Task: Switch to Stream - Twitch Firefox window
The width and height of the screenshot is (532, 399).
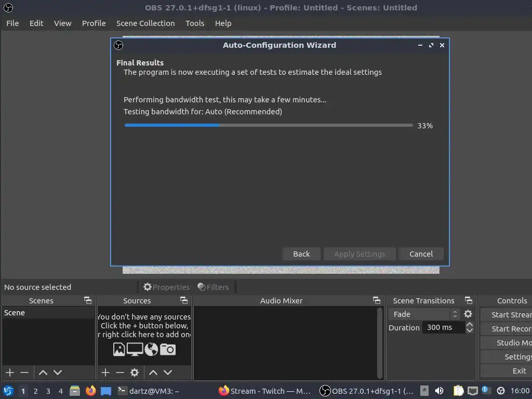Action: coord(264,391)
